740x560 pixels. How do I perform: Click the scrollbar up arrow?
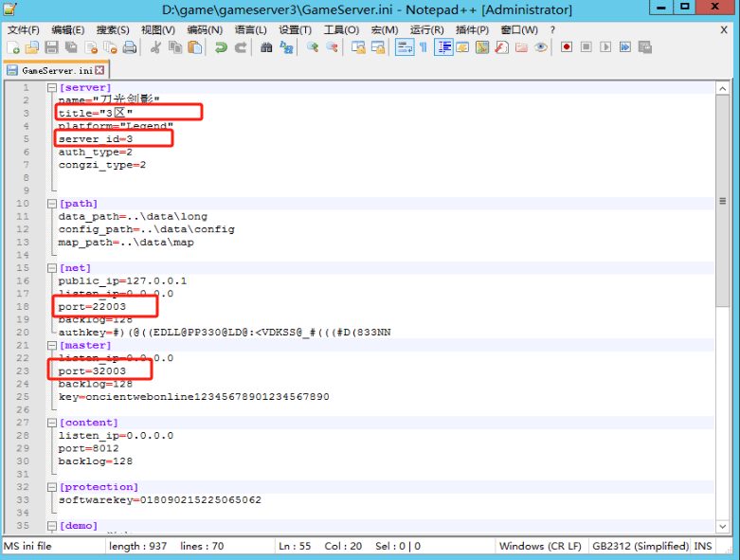(723, 88)
